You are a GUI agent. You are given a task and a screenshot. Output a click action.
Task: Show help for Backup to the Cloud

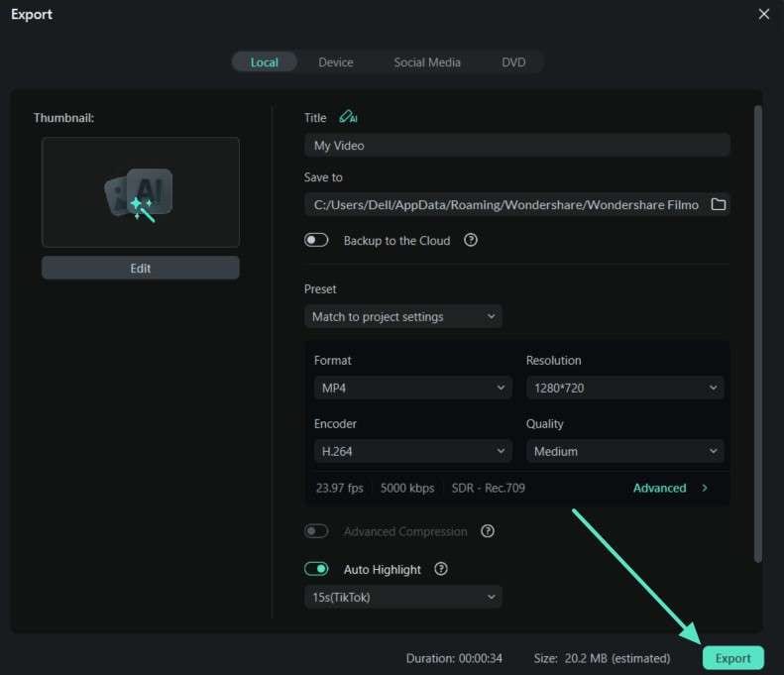pyautogui.click(x=470, y=240)
